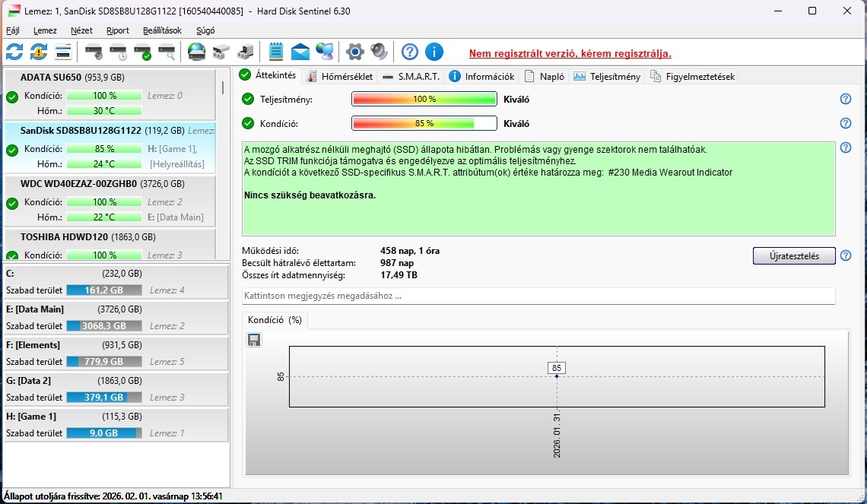
Task: Click help icon beside Újratesztelés button
Action: [x=846, y=256]
